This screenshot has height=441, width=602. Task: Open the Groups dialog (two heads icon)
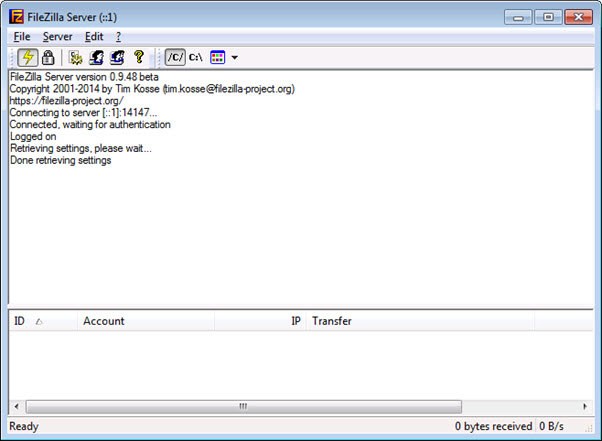(x=117, y=58)
